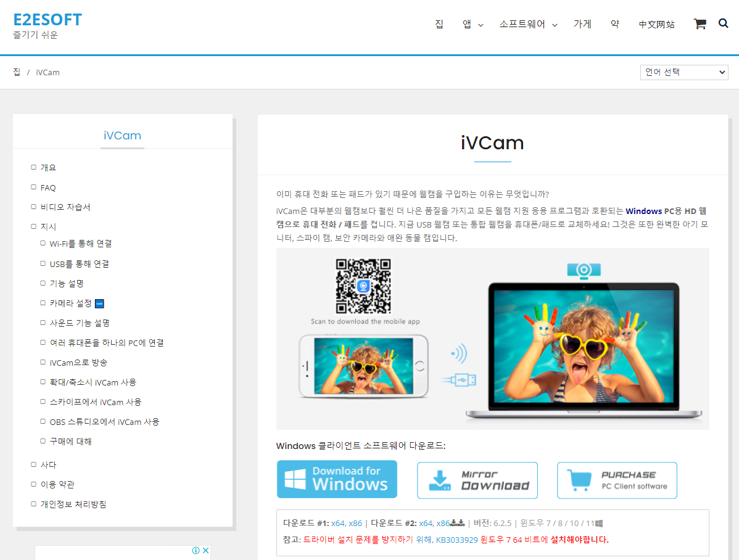The image size is (739, 560).
Task: Open 스카이프에서 iVCam 사용 link
Action: [x=96, y=403]
